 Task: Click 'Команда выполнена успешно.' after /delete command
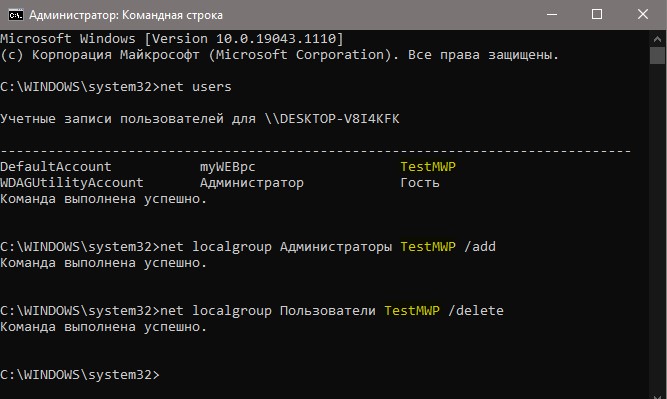click(103, 327)
